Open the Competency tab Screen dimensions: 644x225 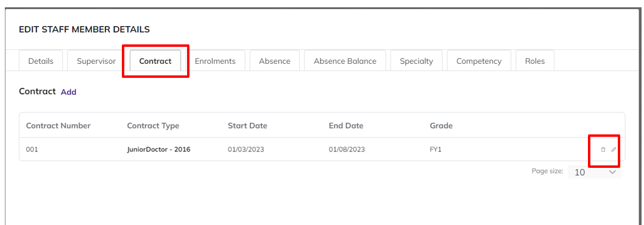pos(479,61)
